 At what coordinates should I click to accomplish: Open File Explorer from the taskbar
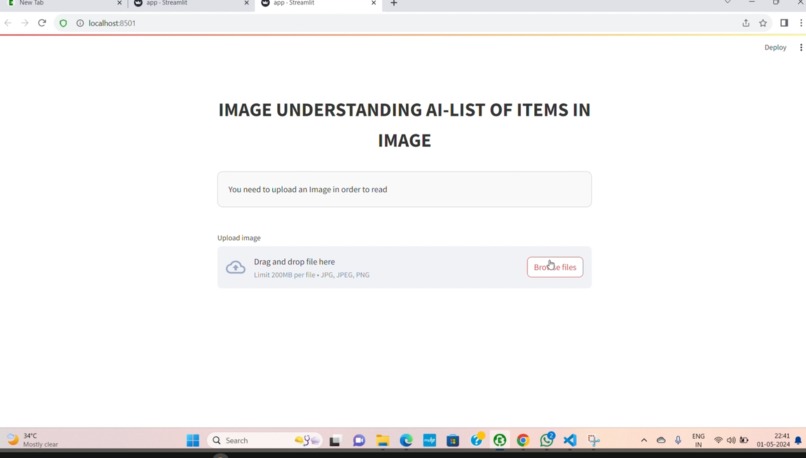[382, 441]
